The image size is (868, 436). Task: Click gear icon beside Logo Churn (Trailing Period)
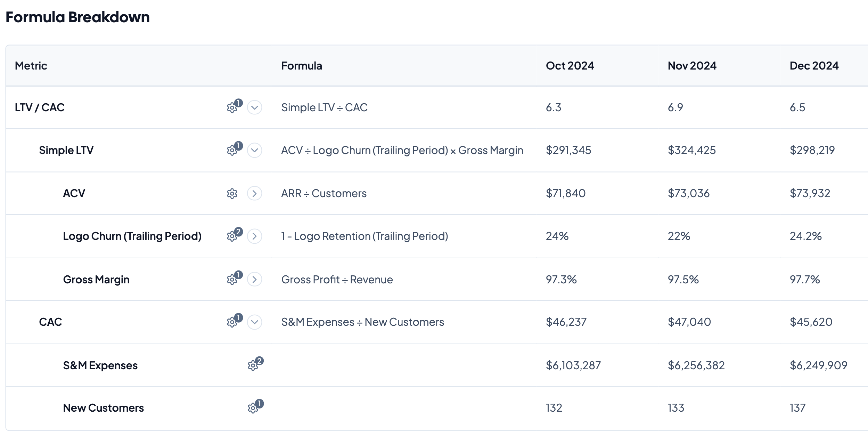pos(232,236)
